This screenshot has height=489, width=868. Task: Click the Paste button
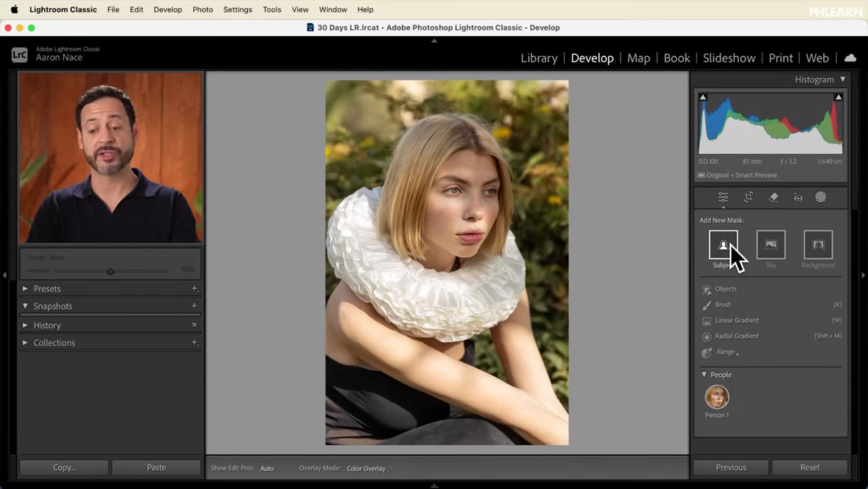click(x=156, y=467)
